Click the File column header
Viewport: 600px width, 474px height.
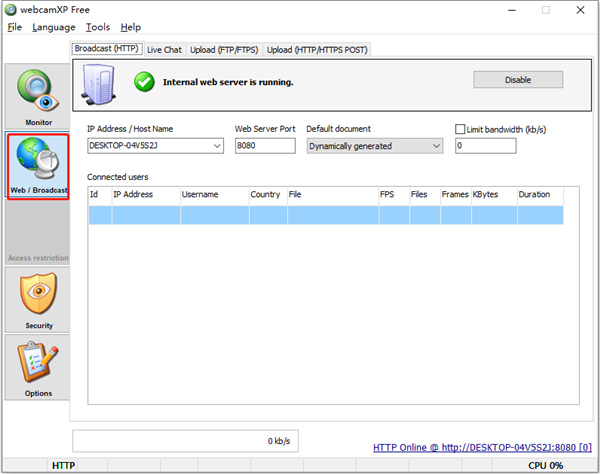tap(333, 194)
